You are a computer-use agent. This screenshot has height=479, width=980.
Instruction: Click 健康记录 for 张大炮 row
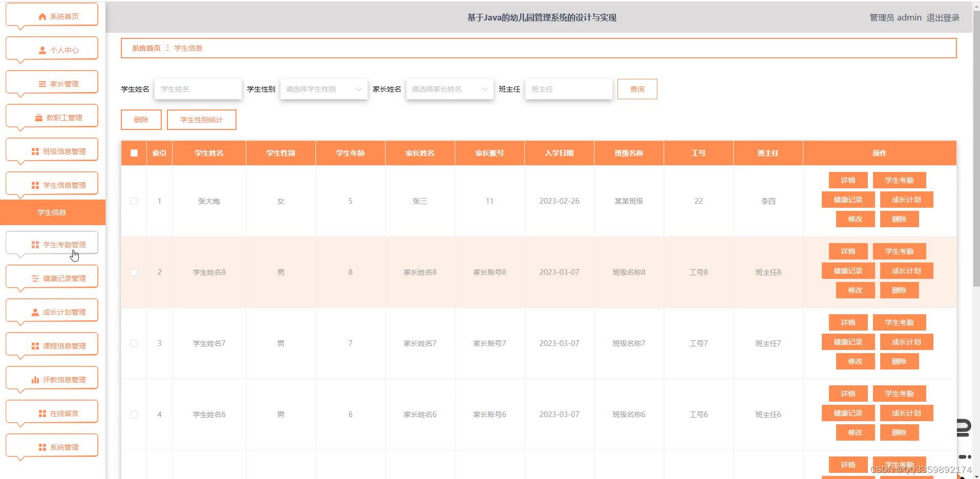[848, 200]
